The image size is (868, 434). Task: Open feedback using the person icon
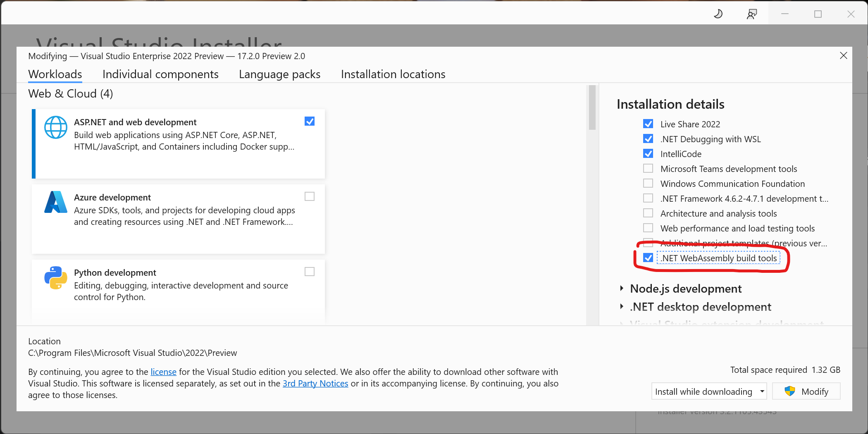coord(751,14)
